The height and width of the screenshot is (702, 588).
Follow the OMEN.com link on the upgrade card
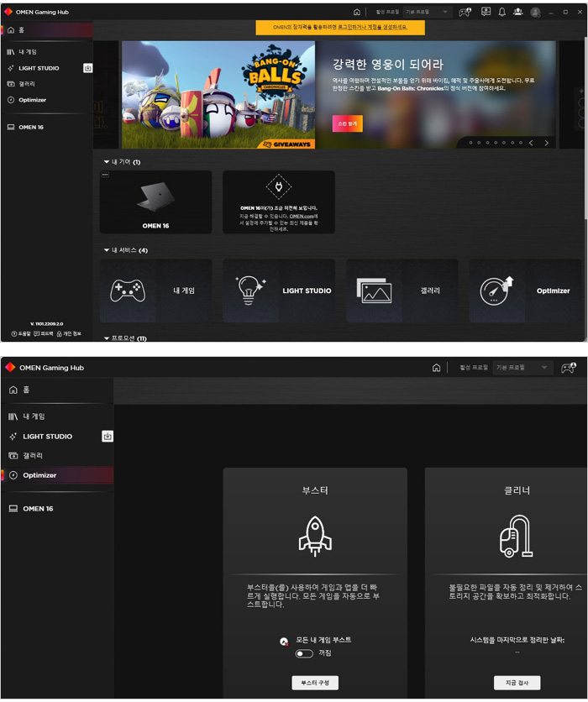pos(303,217)
